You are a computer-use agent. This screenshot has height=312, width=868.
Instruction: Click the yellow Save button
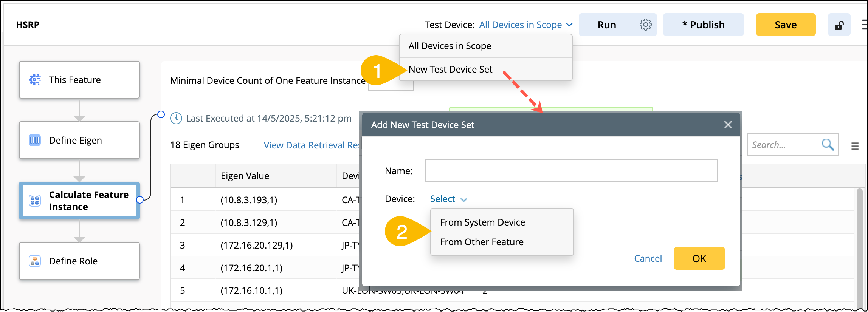pyautogui.click(x=785, y=25)
